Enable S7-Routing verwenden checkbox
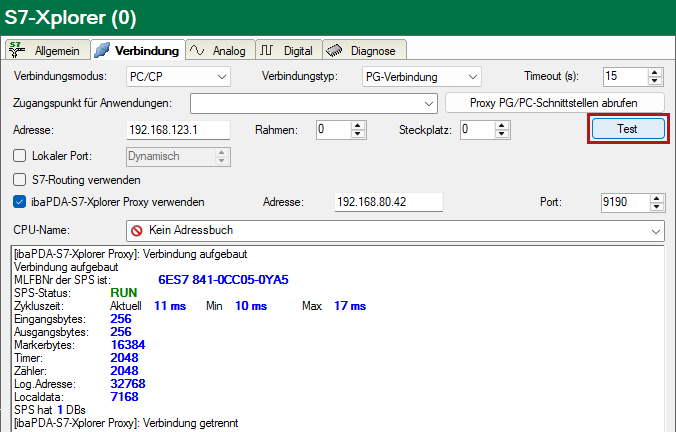Screen dimensions: 676x432 pyautogui.click(x=19, y=180)
